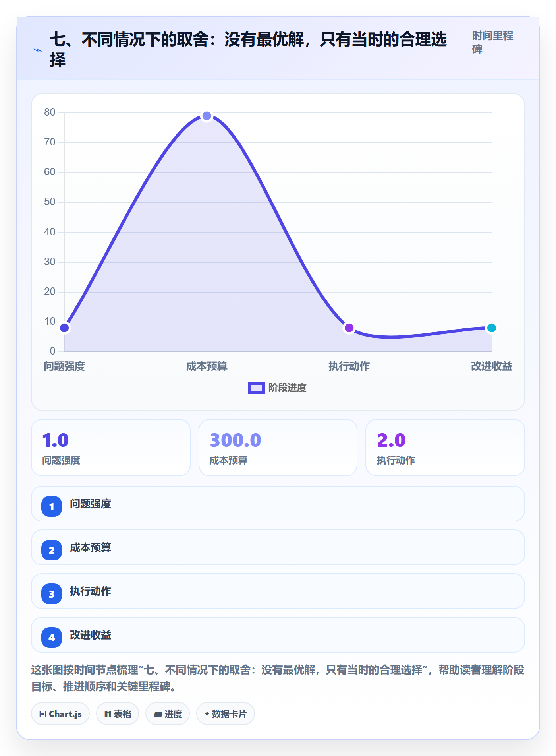Click the description paragraph starting with 这张图按时间节点

click(x=278, y=678)
